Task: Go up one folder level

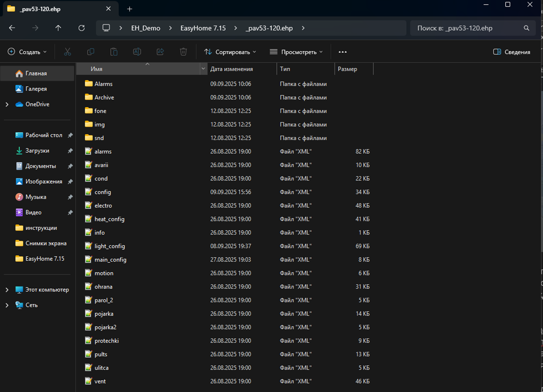Action: tap(58, 28)
